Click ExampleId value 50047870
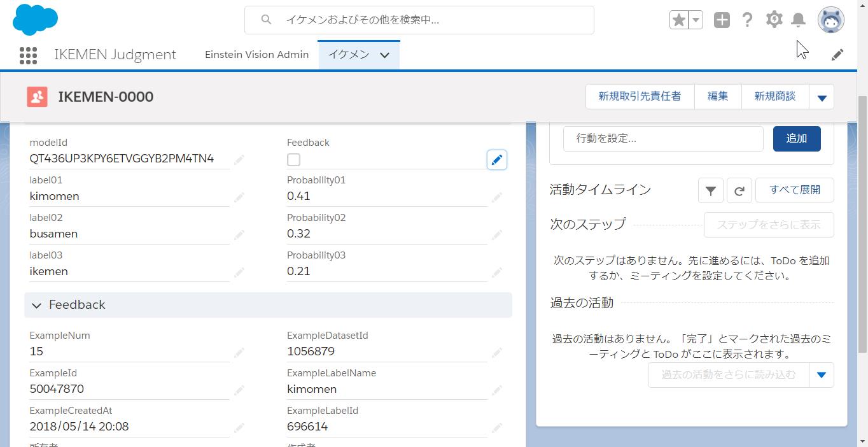This screenshot has width=868, height=447. [x=57, y=389]
